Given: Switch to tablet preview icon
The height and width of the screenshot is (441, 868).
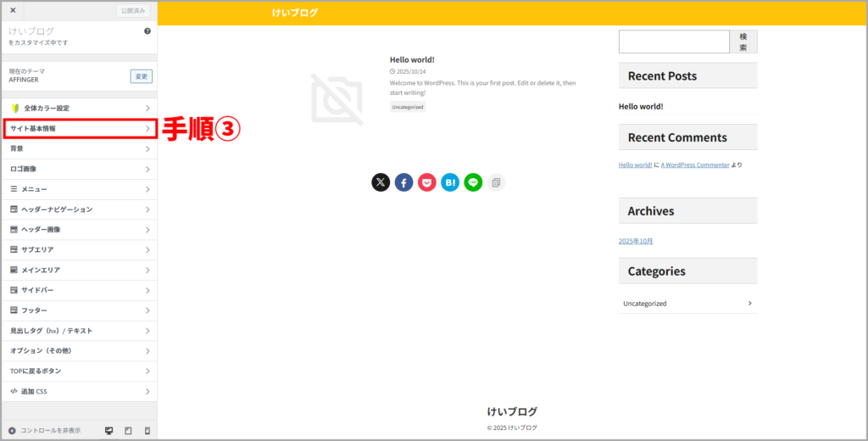Looking at the screenshot, I should point(128,431).
